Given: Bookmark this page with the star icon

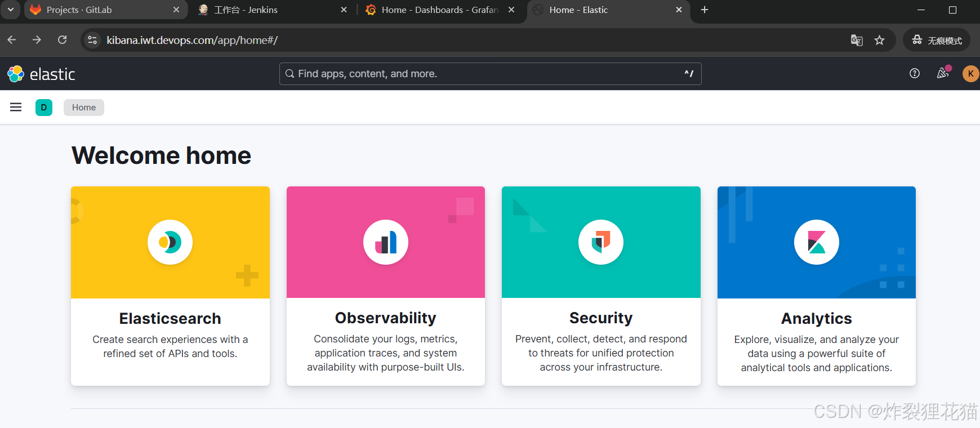Looking at the screenshot, I should point(880,40).
